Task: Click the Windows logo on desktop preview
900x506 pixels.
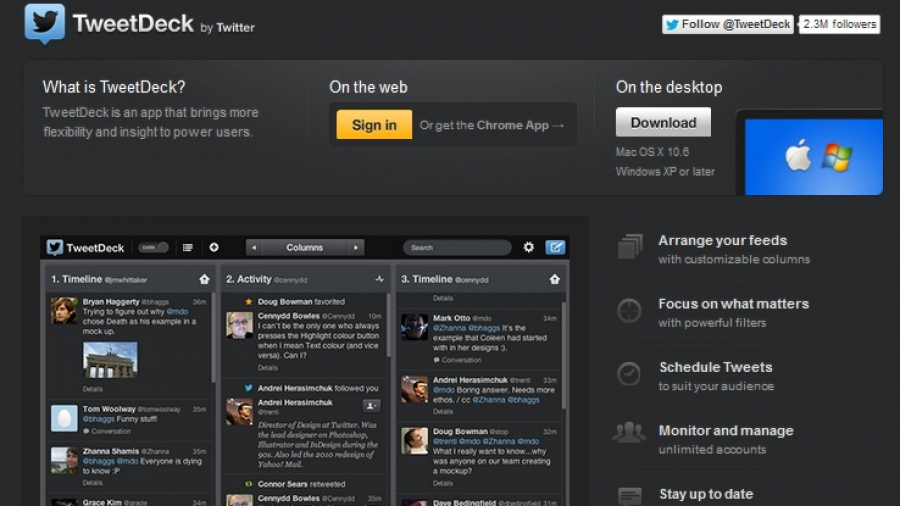Action: tap(837, 157)
